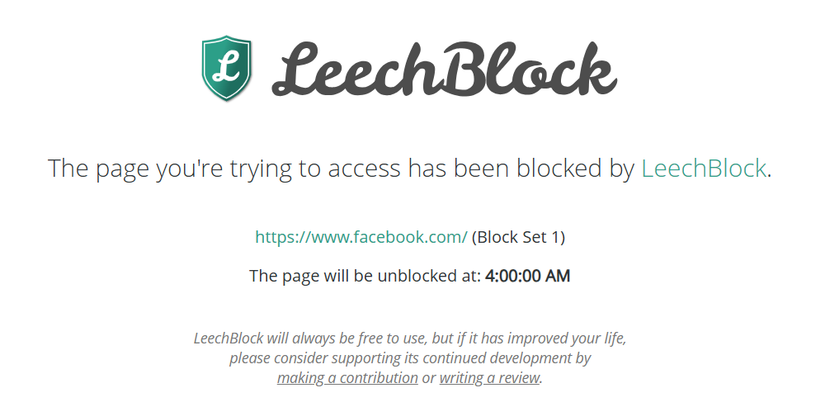
Task: Open the https://www.facebook.com/ blocked URL link
Action: pos(361,237)
